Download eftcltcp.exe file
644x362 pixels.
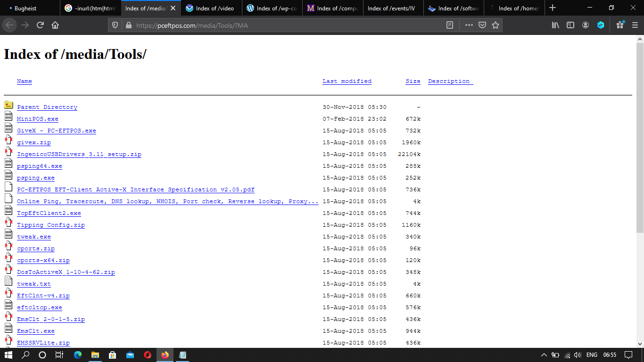pyautogui.click(x=40, y=307)
